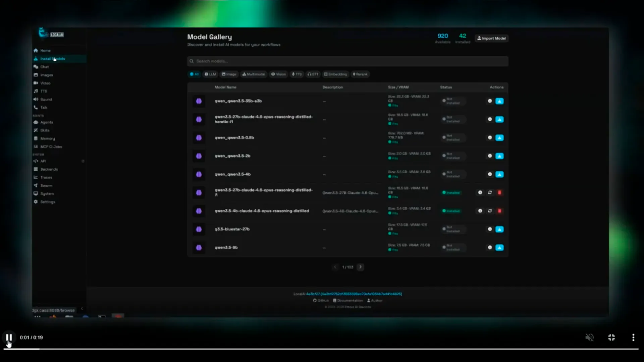Install the qwen3.5-9b model

[x=499, y=248]
